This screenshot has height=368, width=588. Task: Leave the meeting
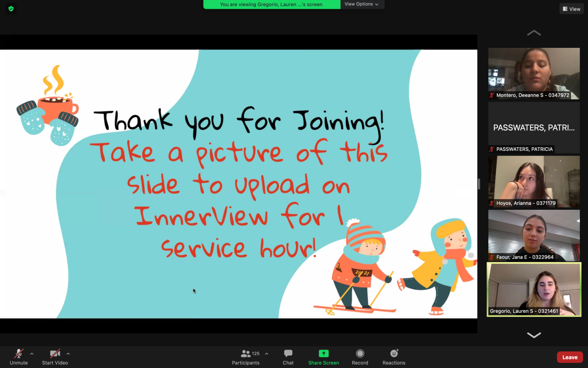(x=570, y=357)
